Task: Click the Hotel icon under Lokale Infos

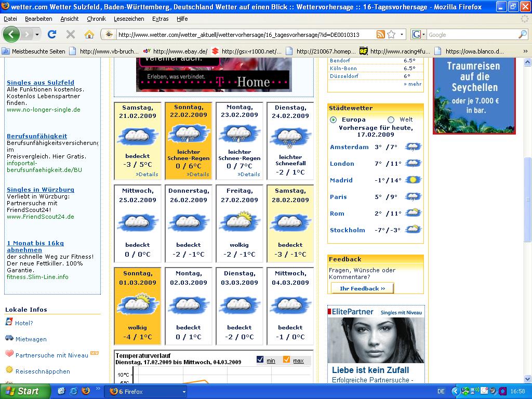Action: click(9, 322)
